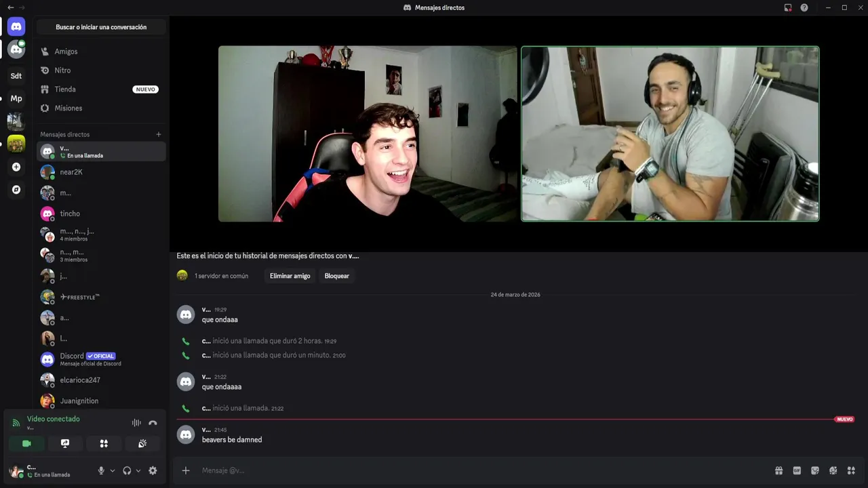Open the Mp server
Screen dimensions: 868x488
pos(16,98)
